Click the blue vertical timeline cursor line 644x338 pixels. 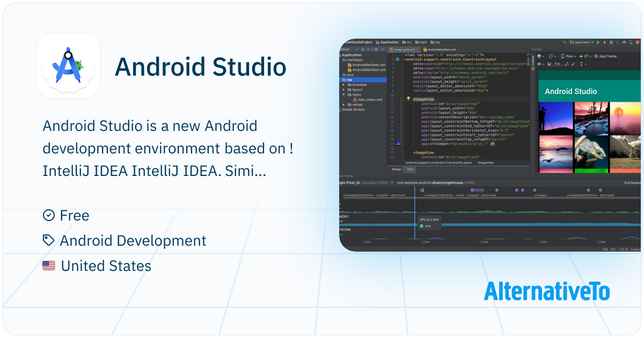(415, 212)
